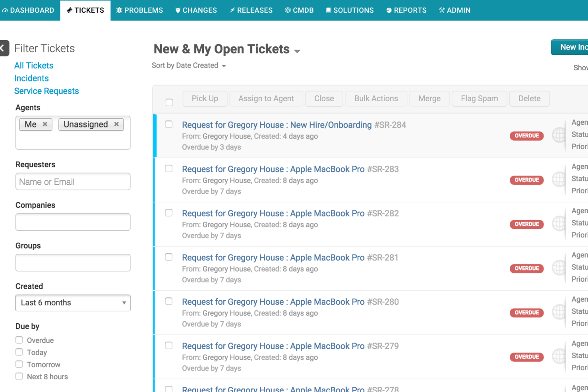The height and width of the screenshot is (392, 588).
Task: Enable the Overdue due-by filter
Action: 19,340
